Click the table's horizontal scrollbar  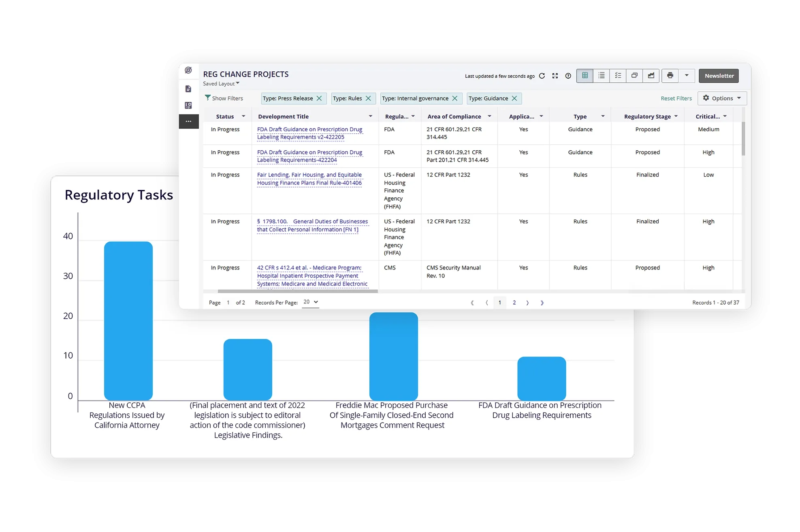click(x=298, y=291)
